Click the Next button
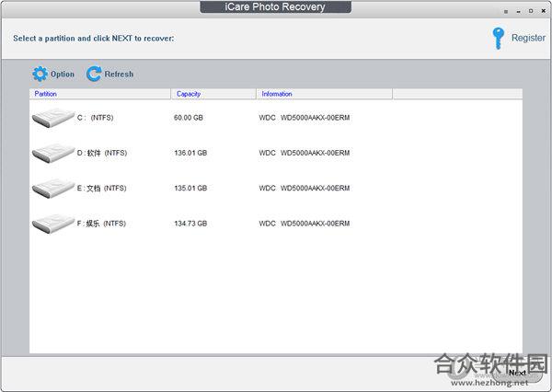This screenshot has width=552, height=392. tap(517, 373)
